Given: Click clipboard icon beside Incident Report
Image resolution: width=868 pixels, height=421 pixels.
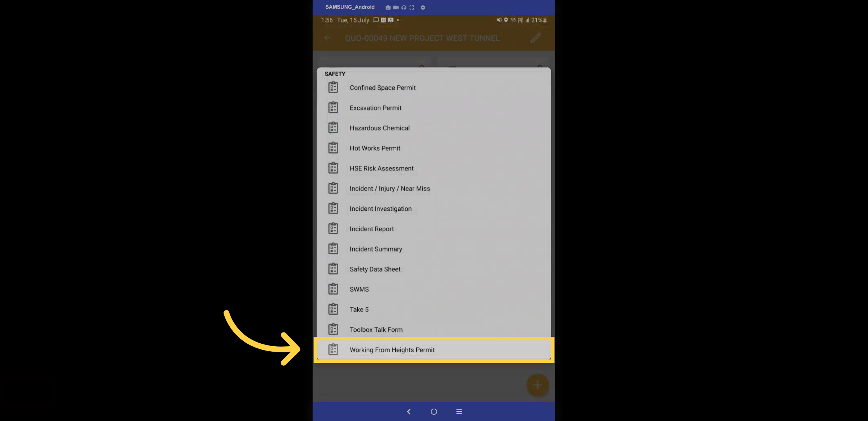Looking at the screenshot, I should (x=333, y=229).
